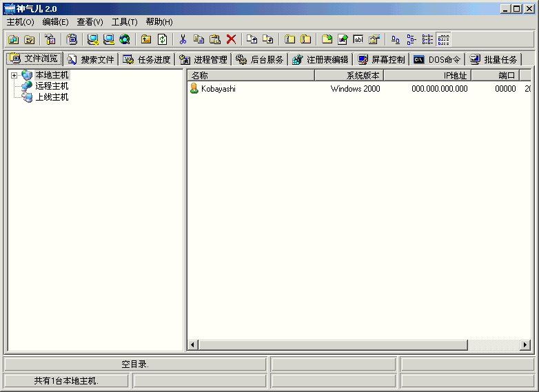Switch to the 屏幕控制 tab
The width and height of the screenshot is (539, 392).
click(x=382, y=60)
